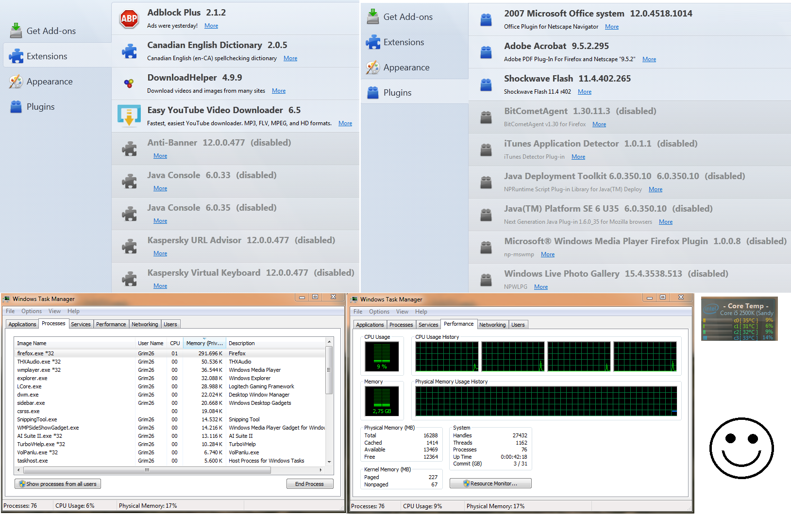Click the End Process button

pos(310,484)
